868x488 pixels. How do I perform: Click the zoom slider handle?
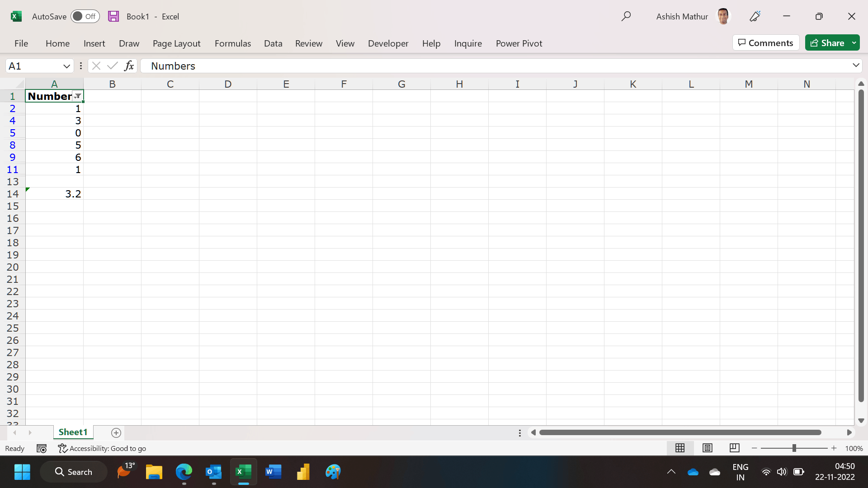(x=794, y=448)
